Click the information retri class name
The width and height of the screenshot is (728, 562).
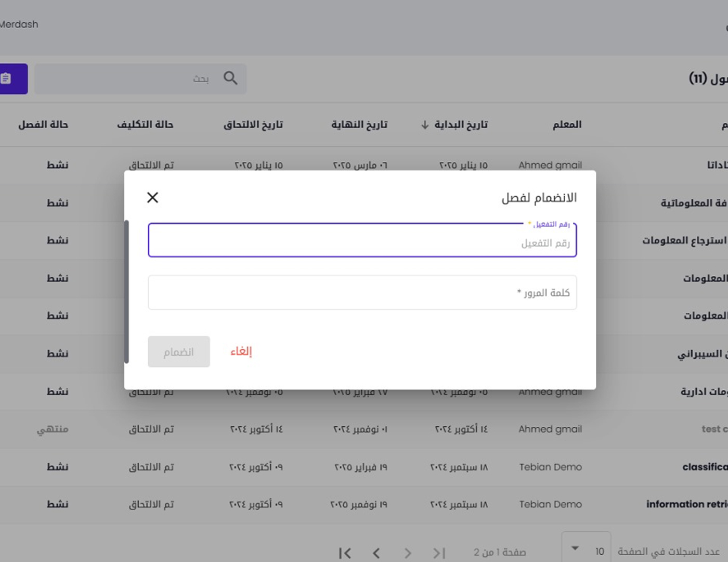click(x=687, y=504)
